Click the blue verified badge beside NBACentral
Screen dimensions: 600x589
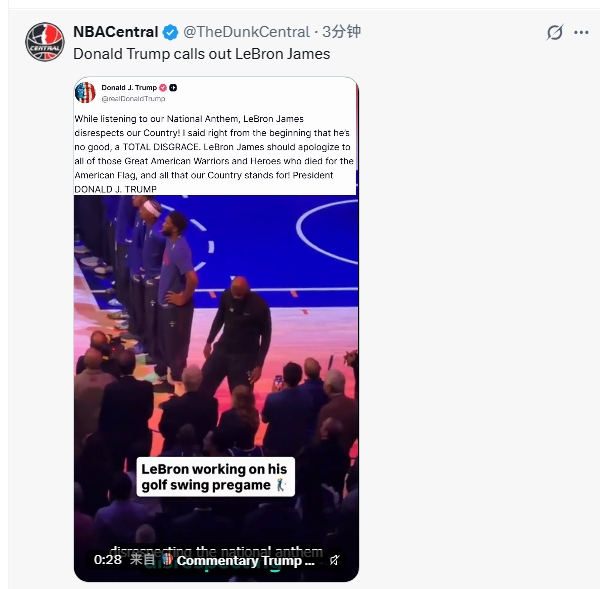pos(170,32)
